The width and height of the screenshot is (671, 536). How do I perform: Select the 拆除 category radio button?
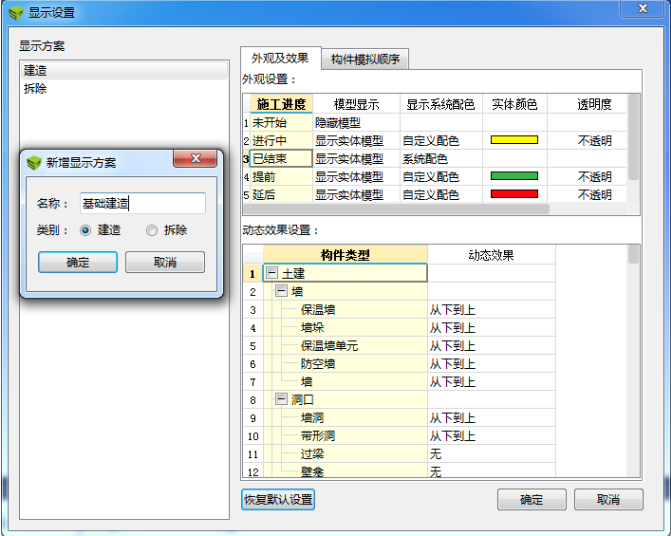click(x=151, y=231)
